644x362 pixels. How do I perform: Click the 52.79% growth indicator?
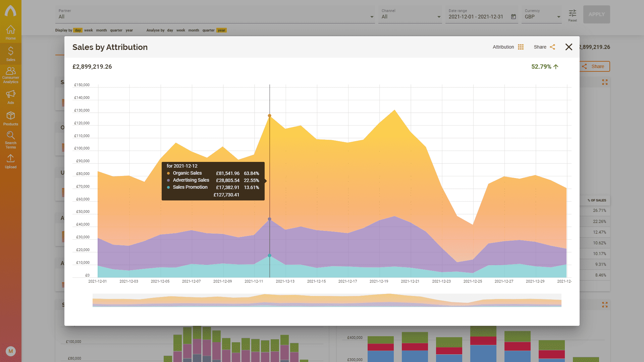click(545, 67)
